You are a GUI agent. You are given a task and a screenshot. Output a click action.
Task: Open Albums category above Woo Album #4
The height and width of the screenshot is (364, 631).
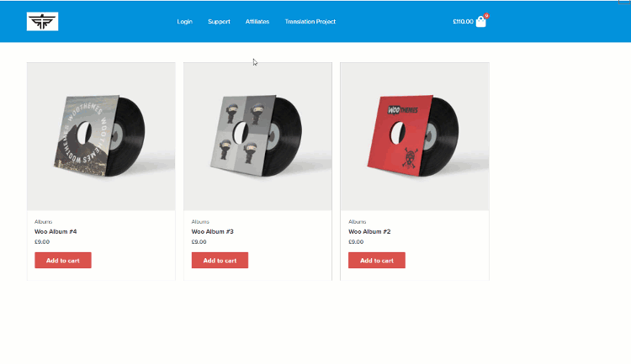pos(44,222)
